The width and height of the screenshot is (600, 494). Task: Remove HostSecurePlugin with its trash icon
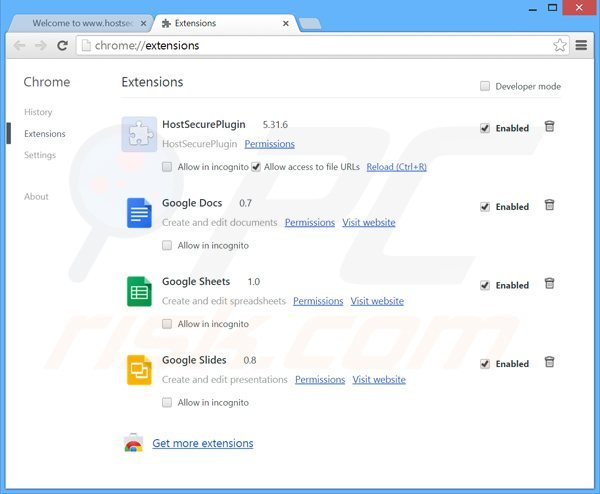pyautogui.click(x=549, y=126)
